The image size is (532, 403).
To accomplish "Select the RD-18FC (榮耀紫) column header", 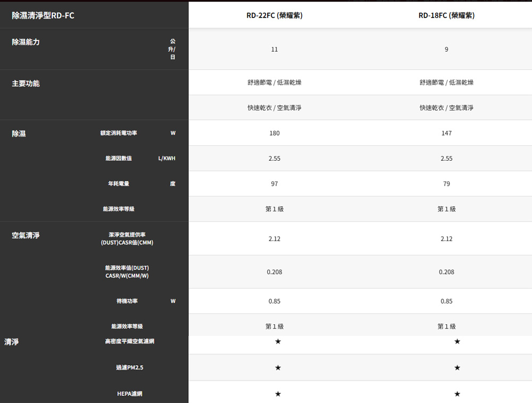I will [x=446, y=15].
